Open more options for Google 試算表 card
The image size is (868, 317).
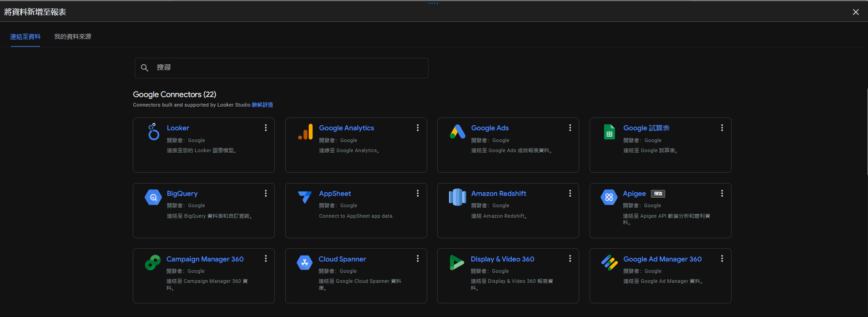tap(722, 128)
